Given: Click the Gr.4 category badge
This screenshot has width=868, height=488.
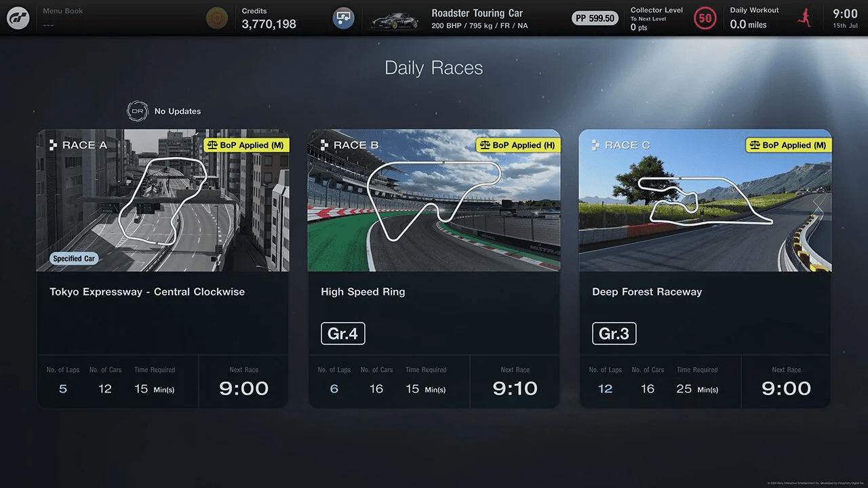Looking at the screenshot, I should tap(343, 333).
